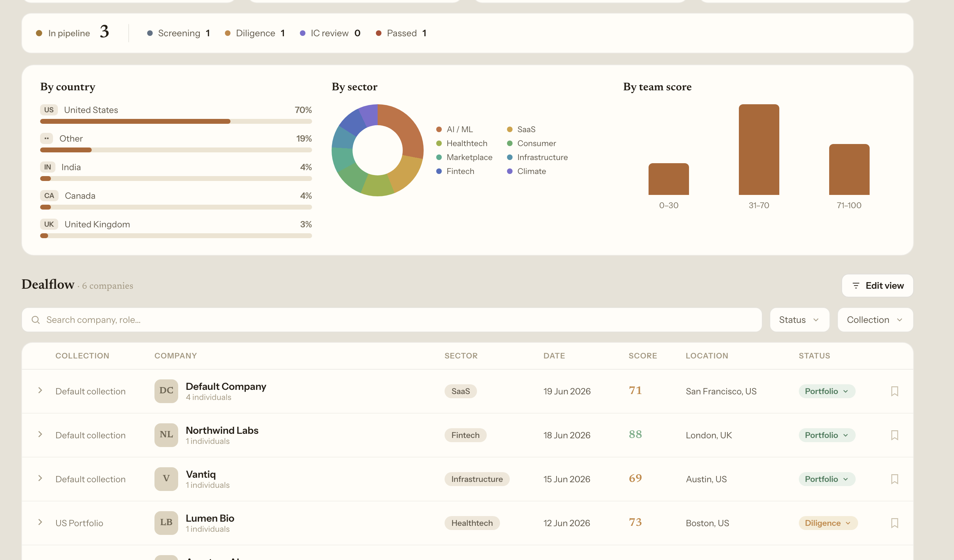Click the Healthtech sector tag in table
954x560 pixels.
[x=472, y=523]
